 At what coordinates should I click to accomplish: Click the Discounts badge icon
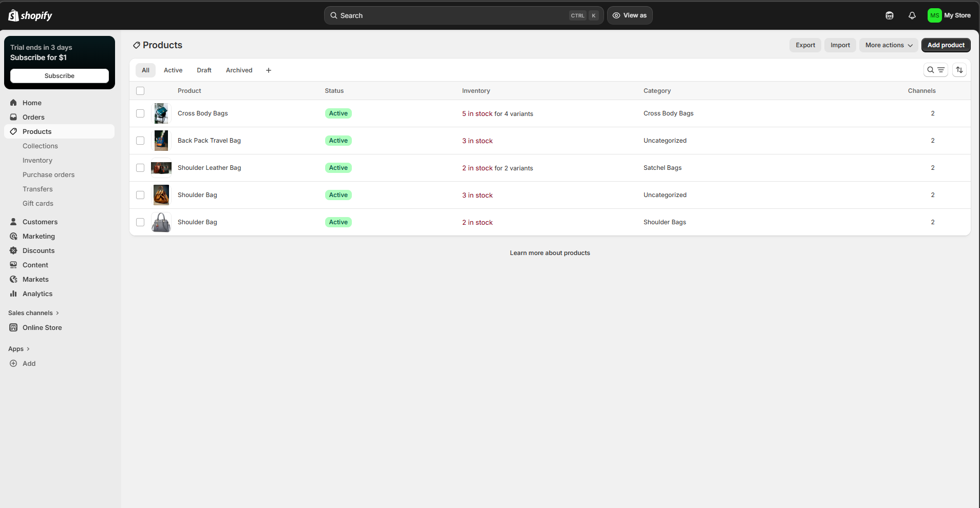(13, 250)
